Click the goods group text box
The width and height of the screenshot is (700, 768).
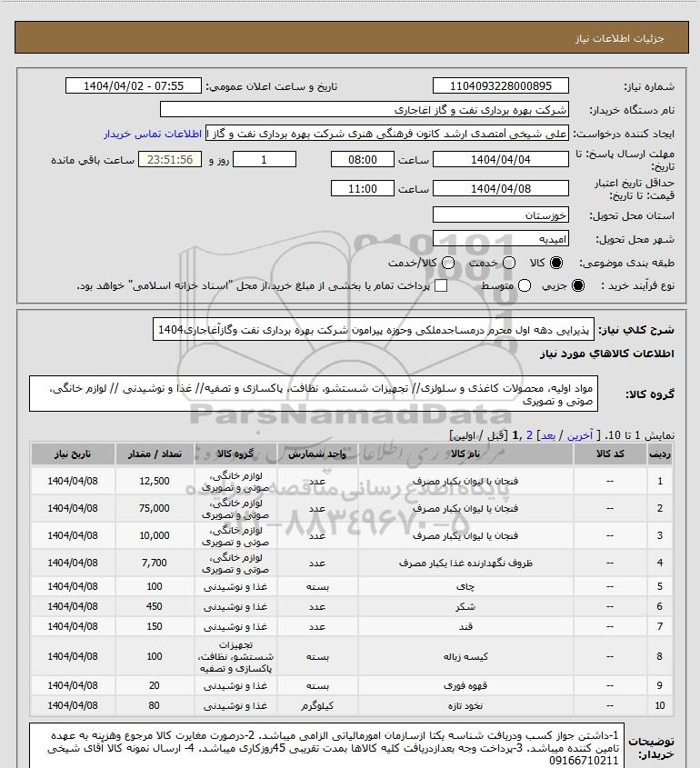click(314, 394)
